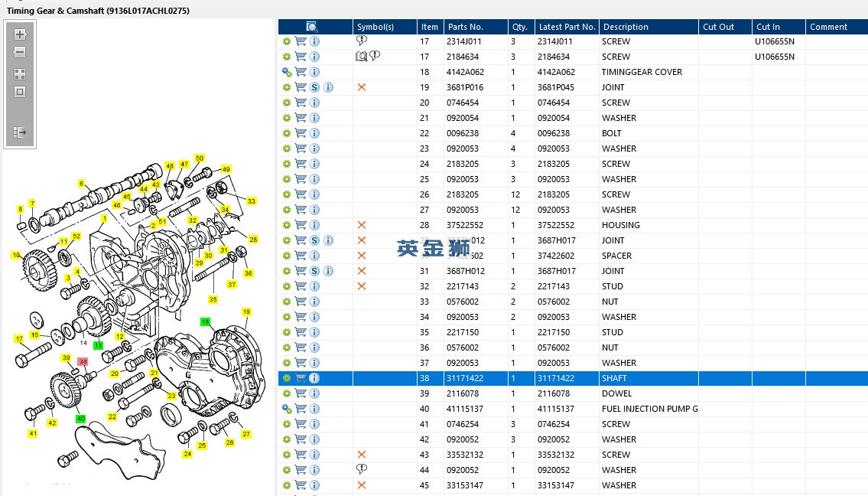Viewport: 868px width, 496px height.
Task: Click the Latest Part No. column header
Action: 567,27
